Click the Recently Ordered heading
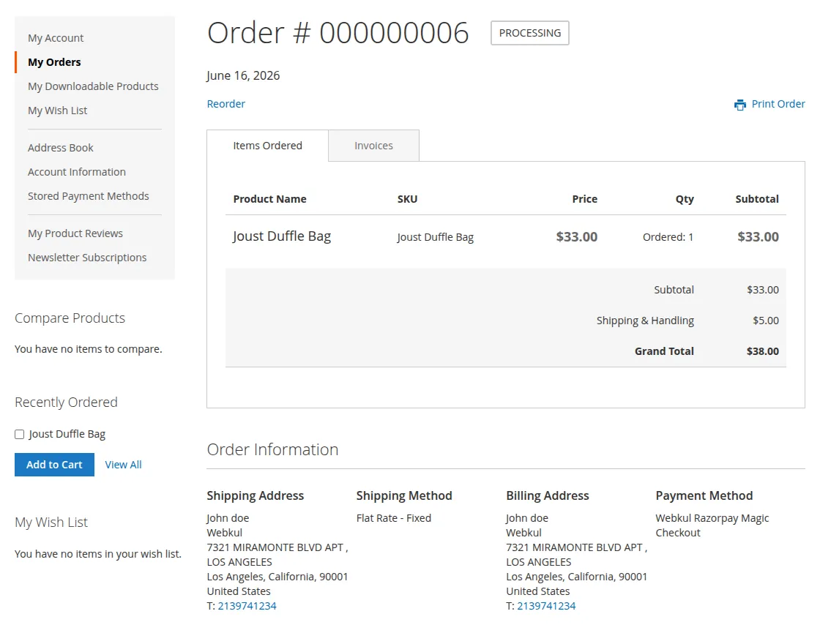The width and height of the screenshot is (820, 644). (66, 402)
